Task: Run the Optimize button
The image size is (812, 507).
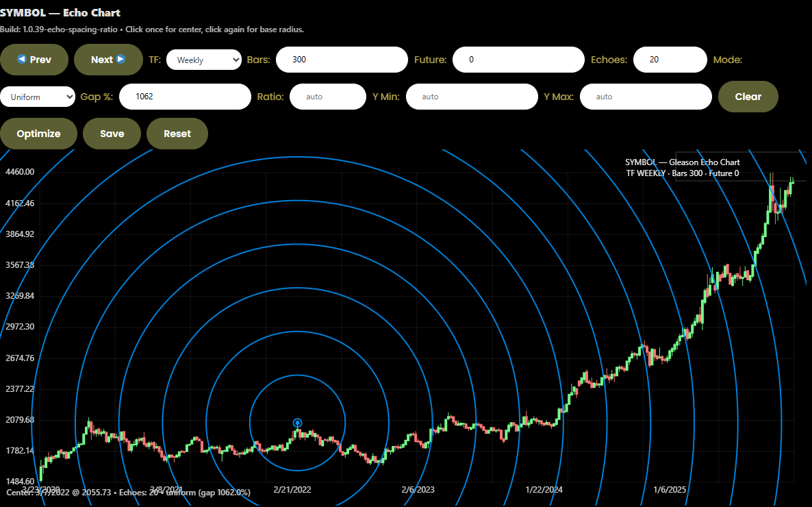Action: [x=38, y=134]
